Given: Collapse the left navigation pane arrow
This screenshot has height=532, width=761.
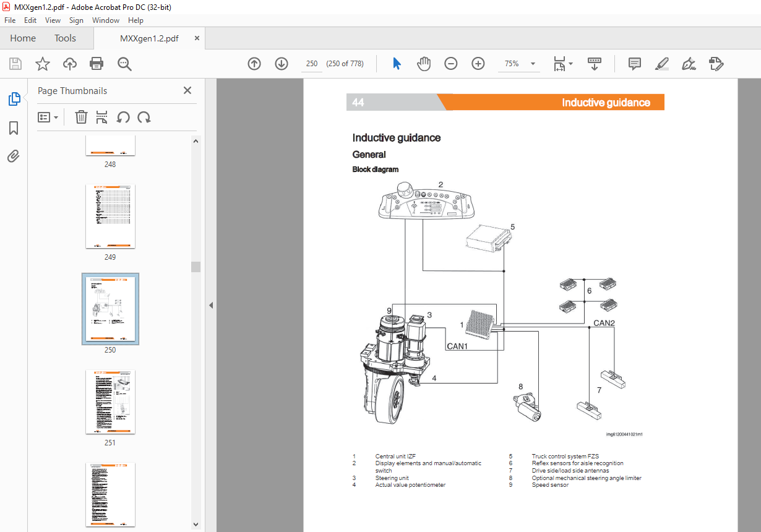Looking at the screenshot, I should (210, 305).
